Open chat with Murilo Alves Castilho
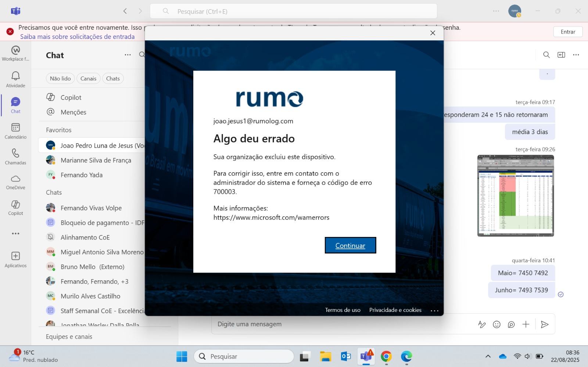This screenshot has width=588, height=367. 92,296
